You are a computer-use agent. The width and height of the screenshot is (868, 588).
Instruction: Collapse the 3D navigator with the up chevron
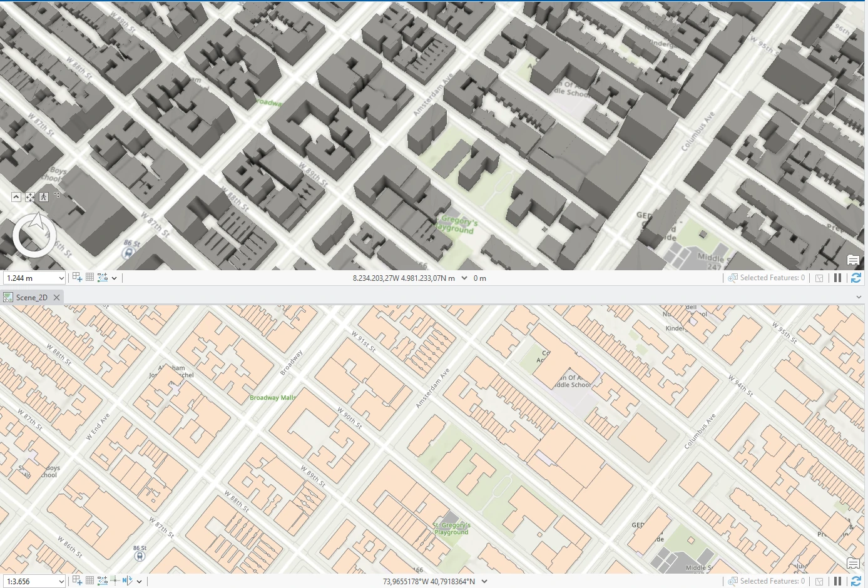click(16, 197)
